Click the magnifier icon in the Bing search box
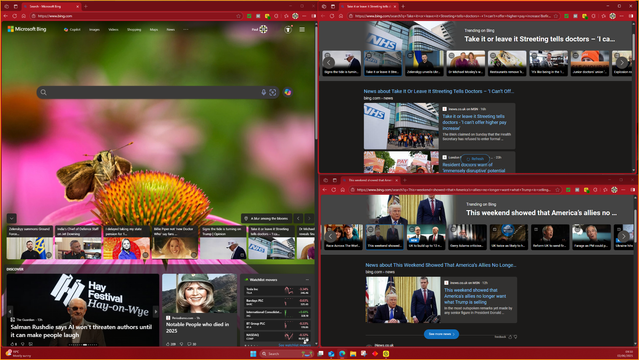This screenshot has height=360, width=639. (44, 93)
